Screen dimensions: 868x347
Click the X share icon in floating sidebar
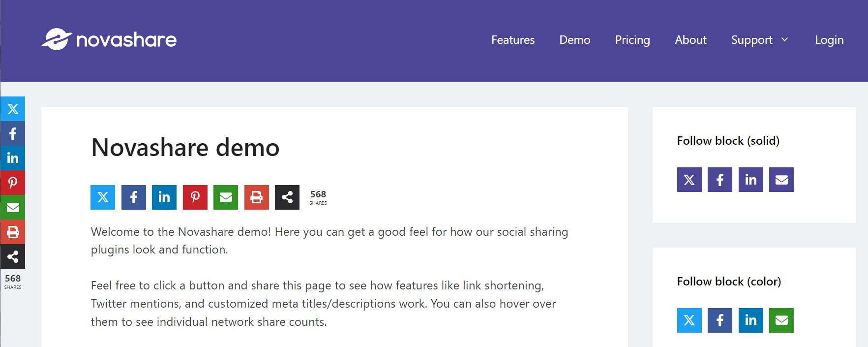tap(13, 109)
